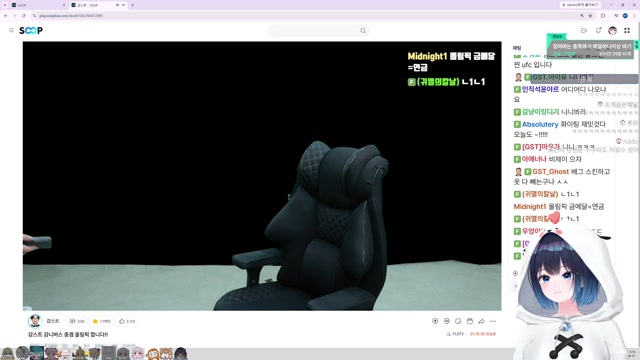Click the orange monkey taskbar icon
The height and width of the screenshot is (360, 640).
[152, 353]
